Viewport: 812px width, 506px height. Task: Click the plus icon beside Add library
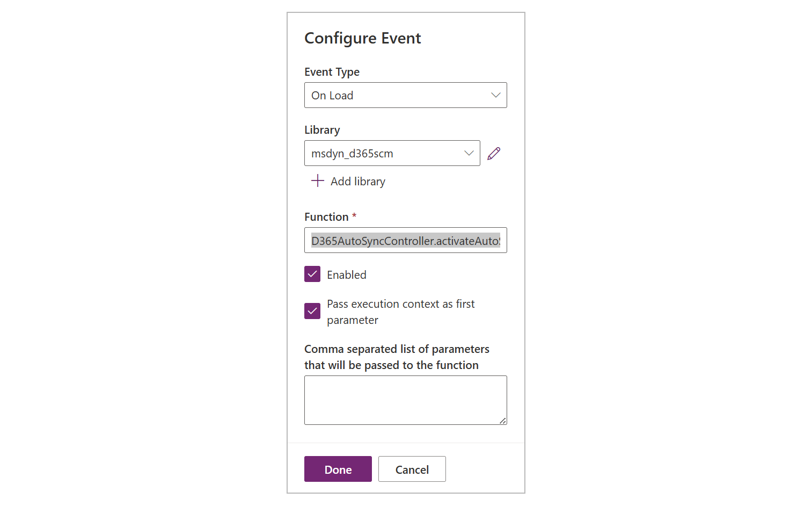318,181
